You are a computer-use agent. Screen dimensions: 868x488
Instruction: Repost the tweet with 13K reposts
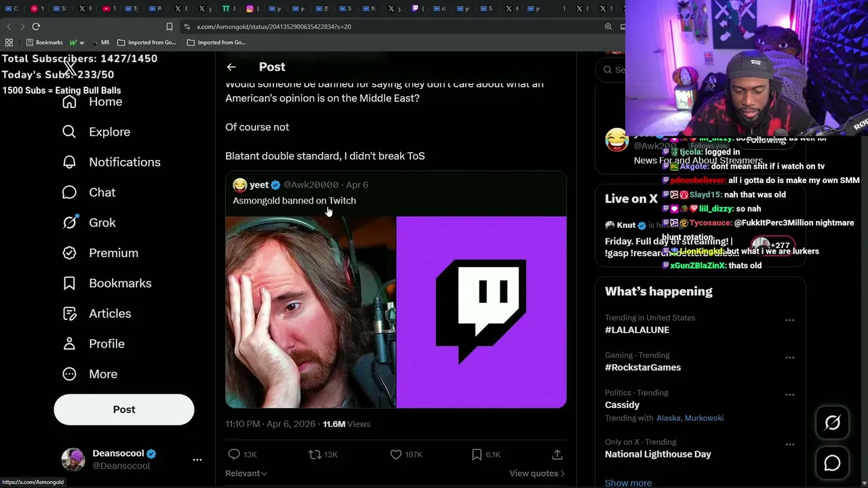[323, 454]
